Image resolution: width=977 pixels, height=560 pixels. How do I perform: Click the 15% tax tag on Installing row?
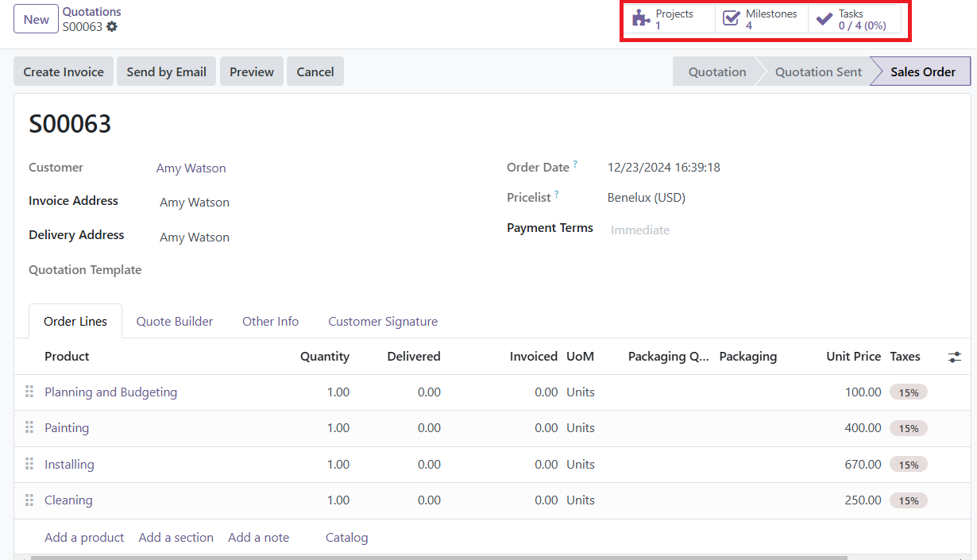coord(909,465)
